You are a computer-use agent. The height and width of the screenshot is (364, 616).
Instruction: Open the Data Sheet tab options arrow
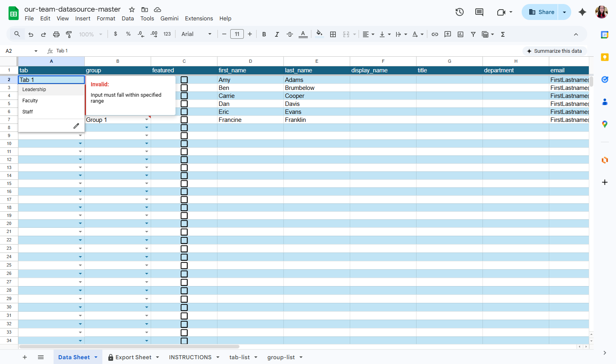[96, 357]
